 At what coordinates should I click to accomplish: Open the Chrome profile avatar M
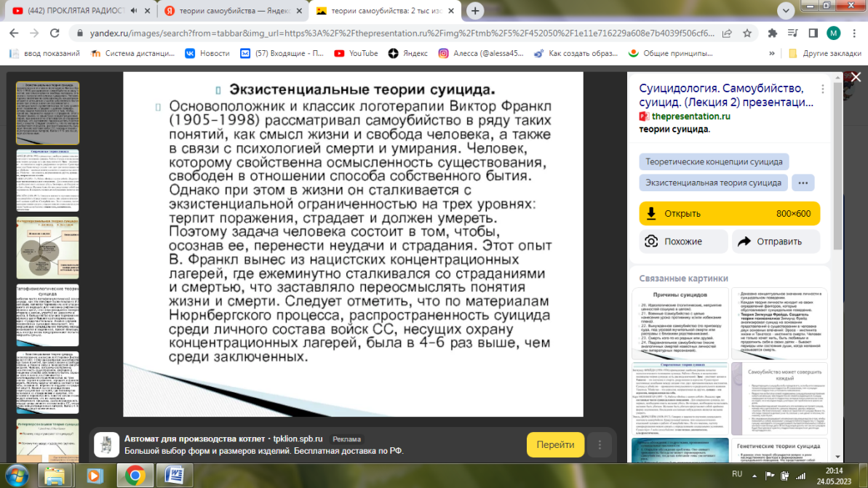834,33
